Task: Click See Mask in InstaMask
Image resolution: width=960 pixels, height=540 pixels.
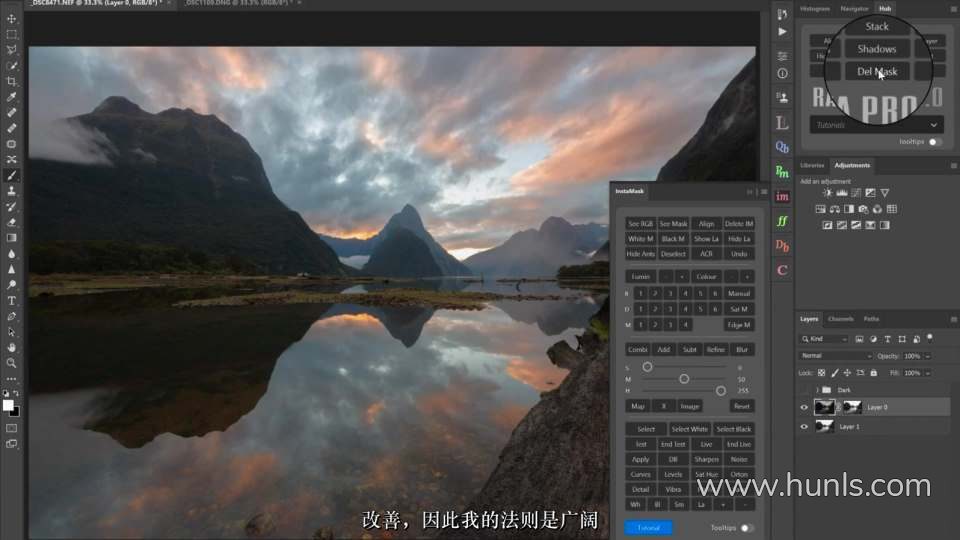Action: click(x=673, y=223)
